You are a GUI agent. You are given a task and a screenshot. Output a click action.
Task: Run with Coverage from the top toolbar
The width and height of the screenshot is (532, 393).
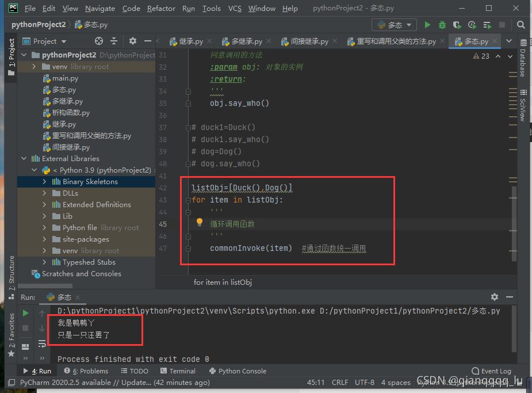pos(457,25)
